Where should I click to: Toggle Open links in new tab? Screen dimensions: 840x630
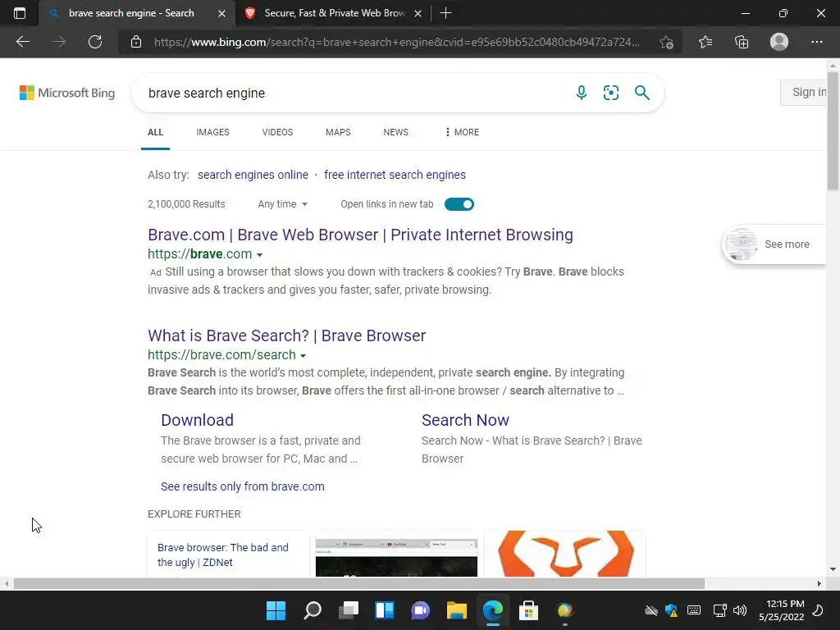click(x=459, y=204)
